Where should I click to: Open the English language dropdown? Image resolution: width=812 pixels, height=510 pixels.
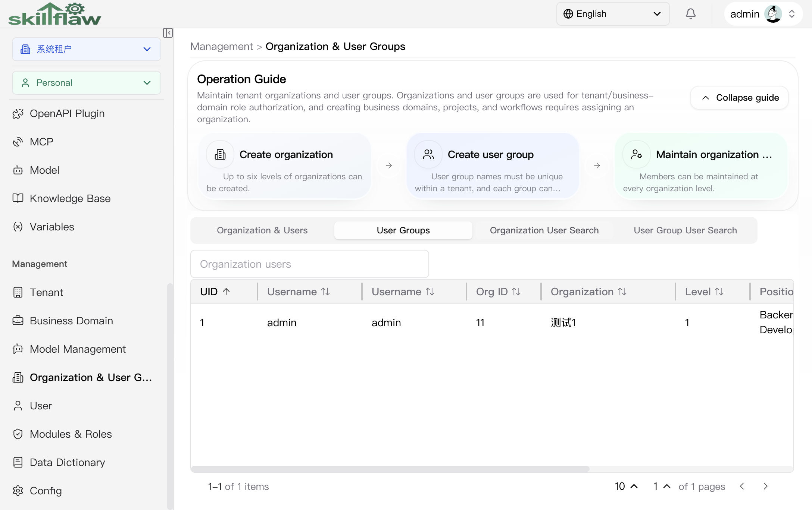pos(613,14)
